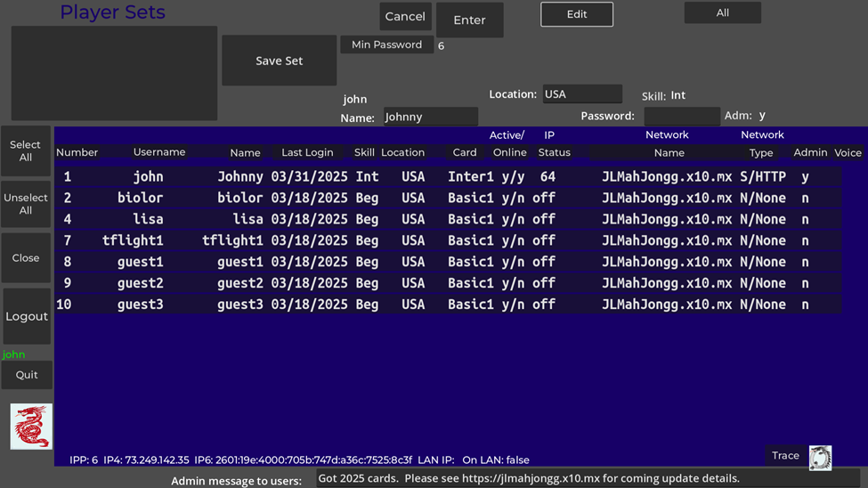
Task: Click into the Name field containing Johnny
Action: (x=430, y=117)
